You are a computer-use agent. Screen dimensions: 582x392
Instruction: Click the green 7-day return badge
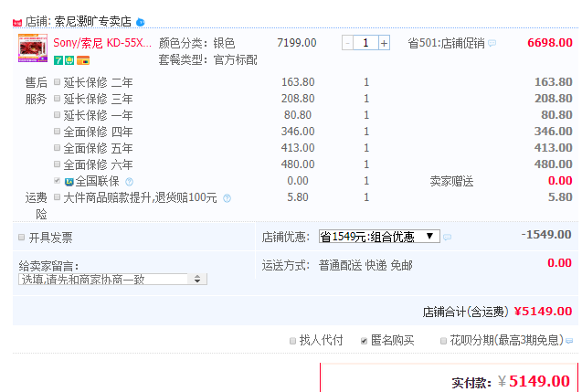[58, 60]
